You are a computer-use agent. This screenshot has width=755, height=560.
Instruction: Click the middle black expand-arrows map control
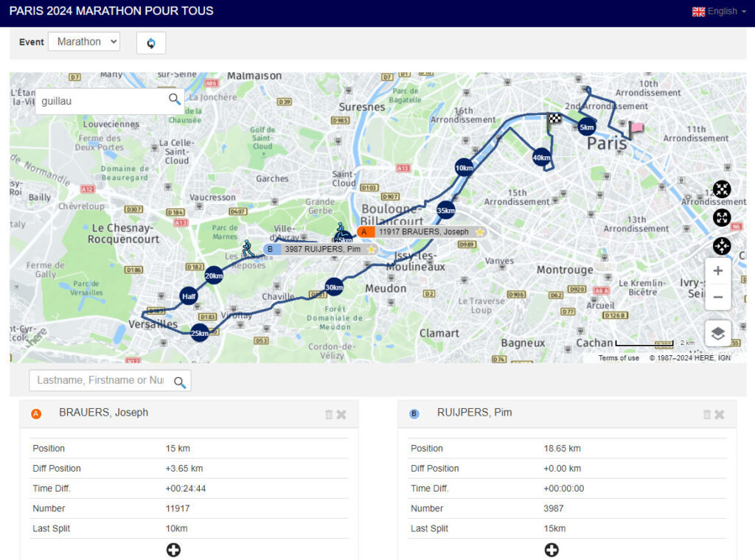(722, 217)
